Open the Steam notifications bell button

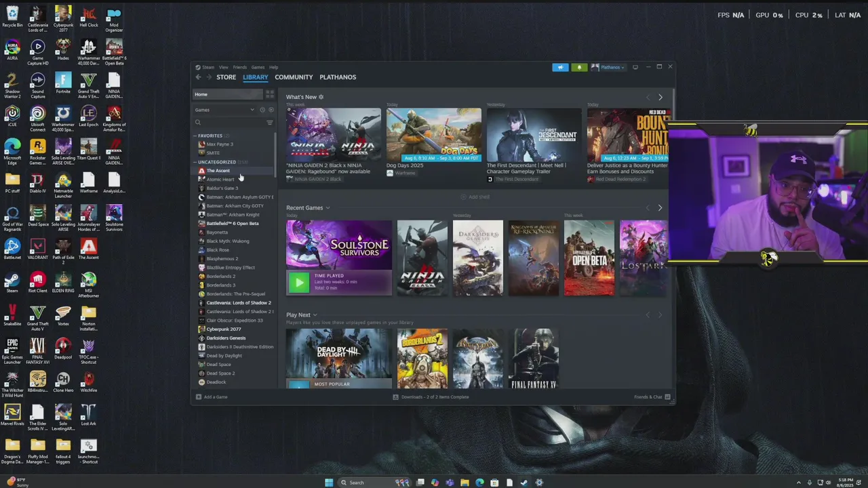point(578,67)
